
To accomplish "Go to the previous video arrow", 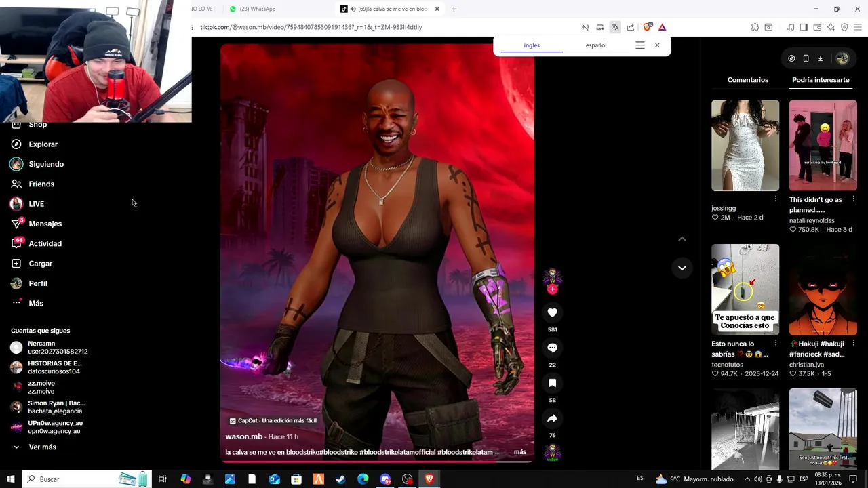I will tap(682, 239).
